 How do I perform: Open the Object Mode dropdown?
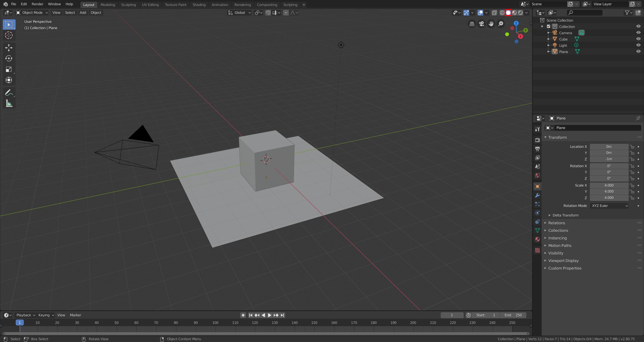[32, 13]
